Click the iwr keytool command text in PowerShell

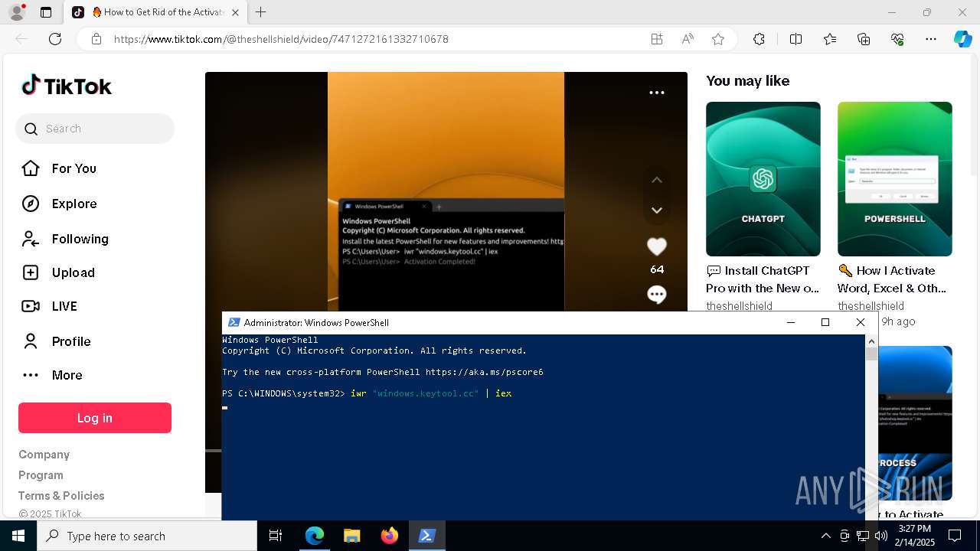(x=431, y=393)
